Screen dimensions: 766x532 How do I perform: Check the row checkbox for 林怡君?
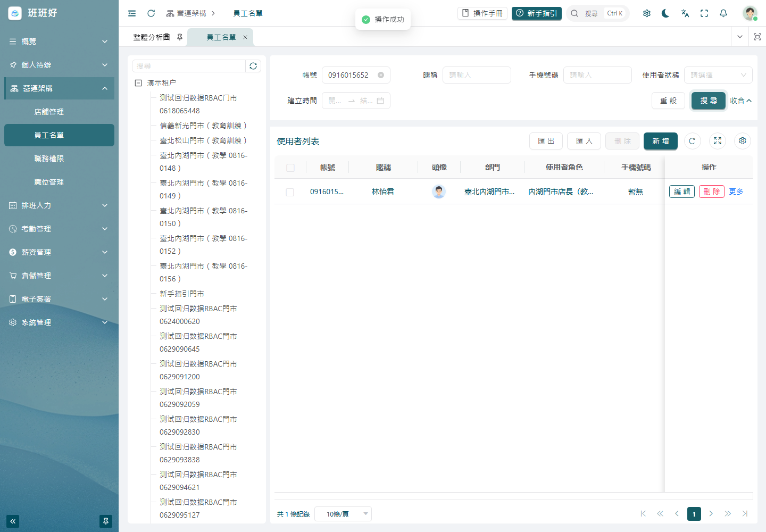point(290,192)
